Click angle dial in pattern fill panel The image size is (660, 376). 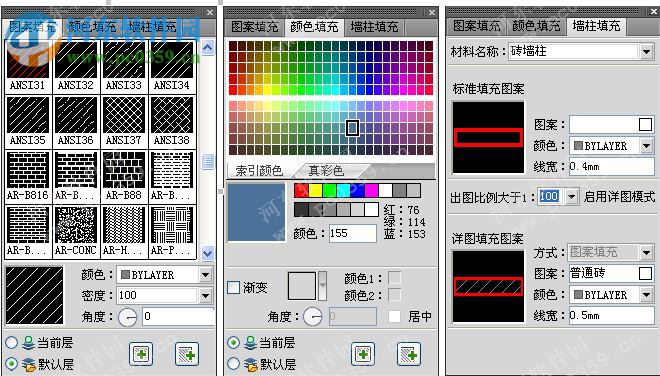(x=128, y=317)
